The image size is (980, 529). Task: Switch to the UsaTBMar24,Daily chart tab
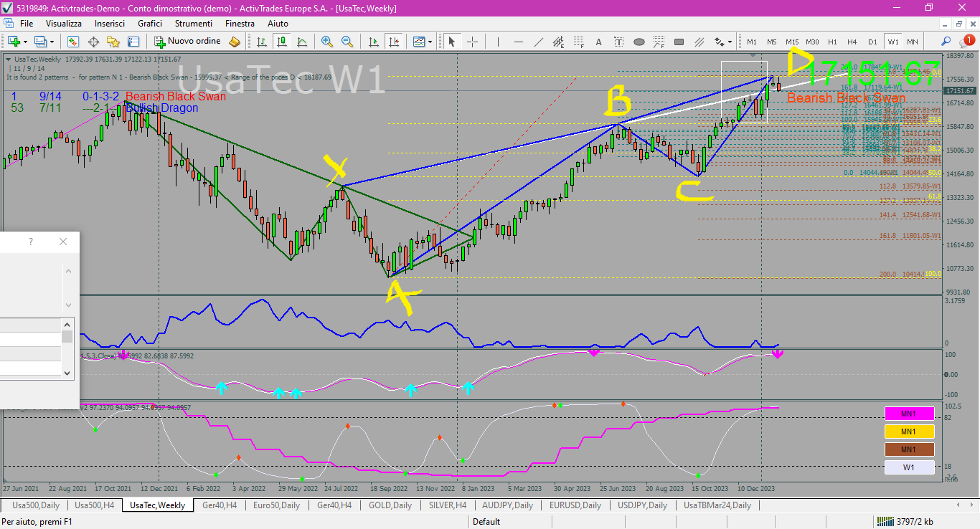pyautogui.click(x=717, y=505)
